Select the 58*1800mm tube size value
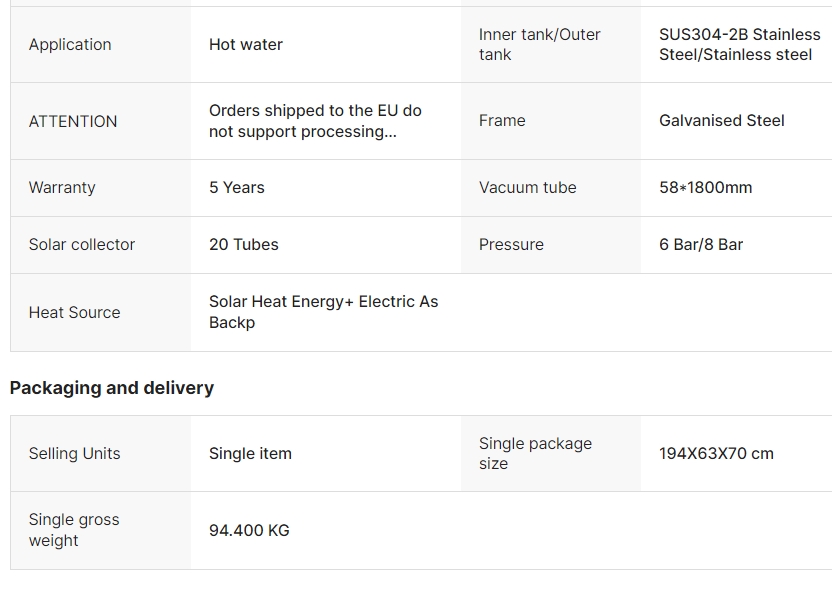The image size is (832, 595). coord(705,187)
